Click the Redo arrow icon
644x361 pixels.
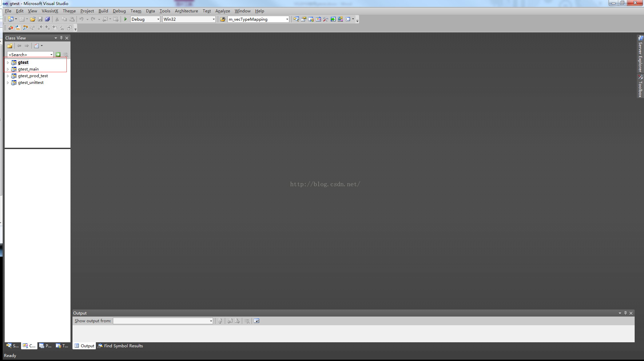coord(93,19)
